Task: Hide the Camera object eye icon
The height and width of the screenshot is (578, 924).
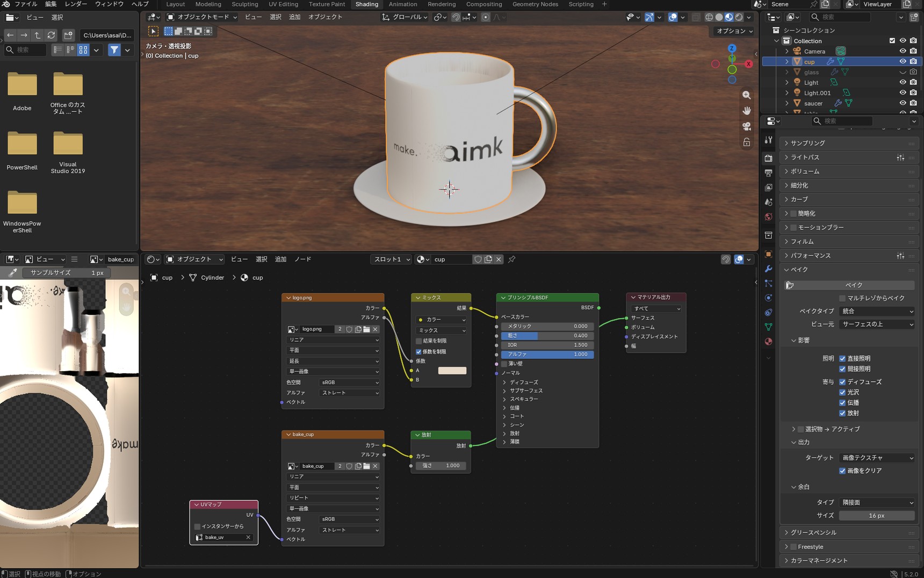Action: [x=903, y=51]
